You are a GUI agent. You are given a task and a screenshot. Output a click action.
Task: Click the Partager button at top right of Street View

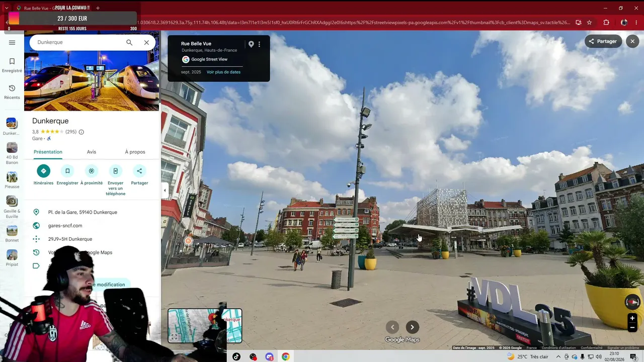[603, 41]
